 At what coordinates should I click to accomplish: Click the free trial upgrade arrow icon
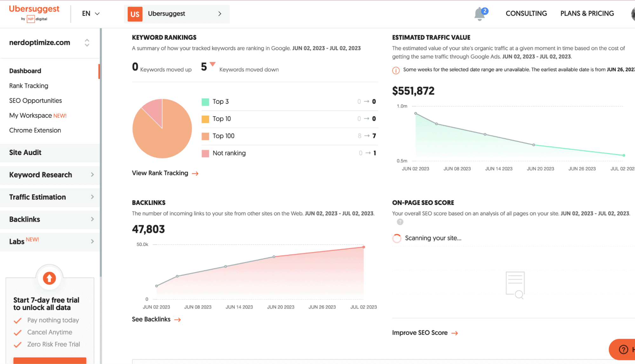pos(49,278)
